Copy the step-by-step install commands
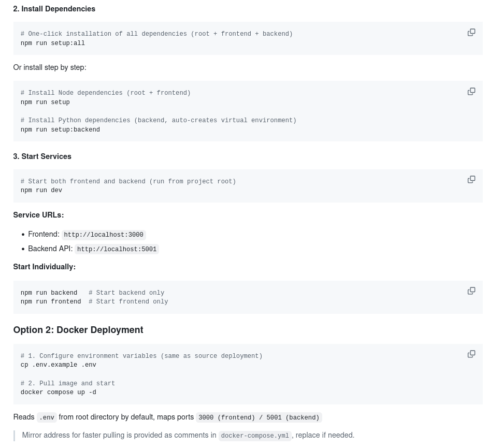Image resolution: width=488 pixels, height=448 pixels. pos(471,91)
